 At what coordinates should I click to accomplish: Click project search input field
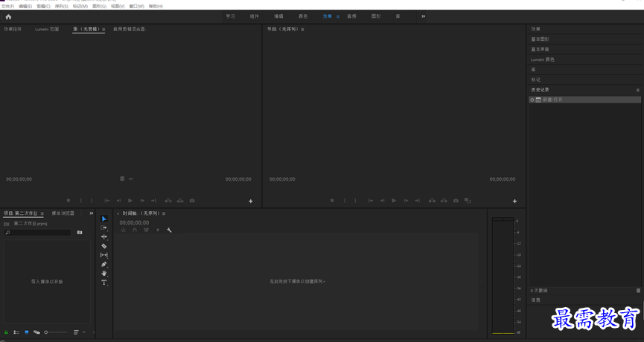coord(37,233)
